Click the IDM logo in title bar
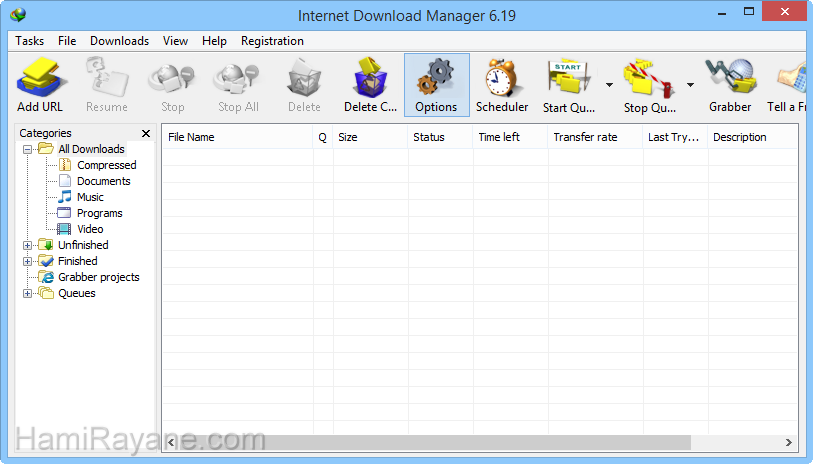This screenshot has height=464, width=813. pos(18,15)
